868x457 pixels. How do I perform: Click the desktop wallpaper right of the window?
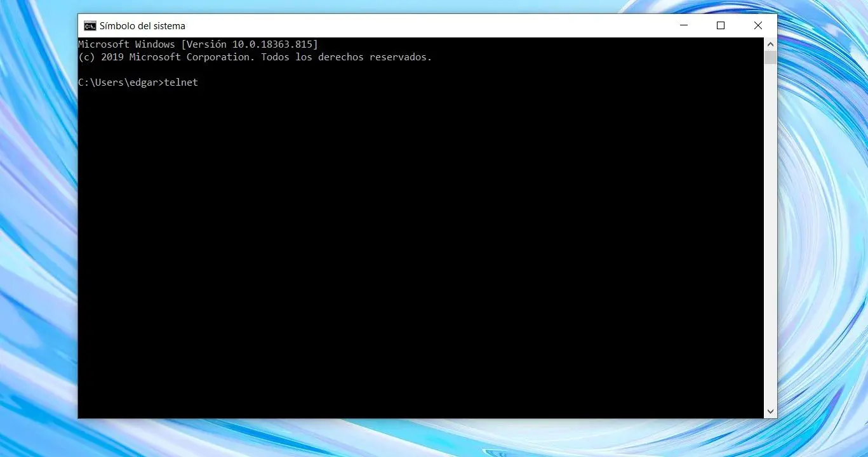tap(823, 228)
